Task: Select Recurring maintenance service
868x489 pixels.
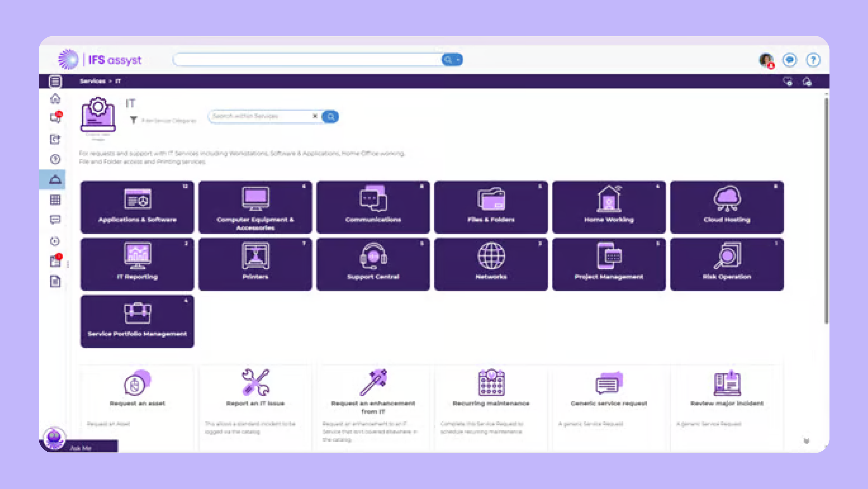Action: 491,408
